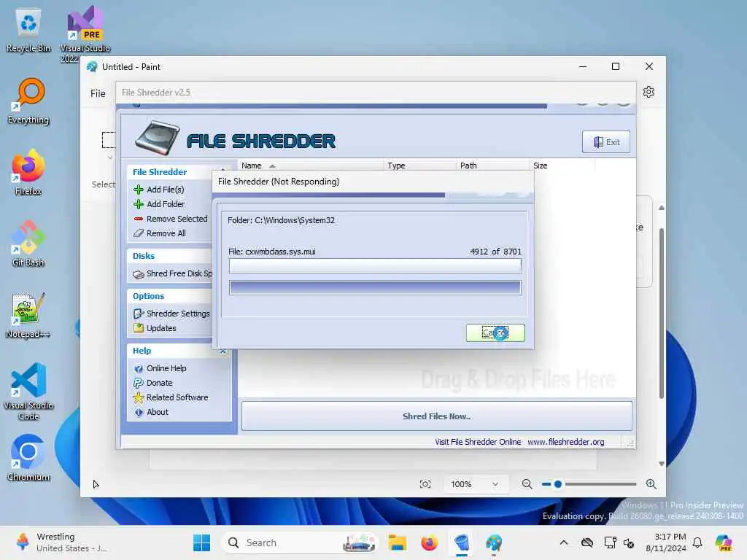
Task: Launch Visual Studio Code desktop shortcut
Action: coord(28,392)
